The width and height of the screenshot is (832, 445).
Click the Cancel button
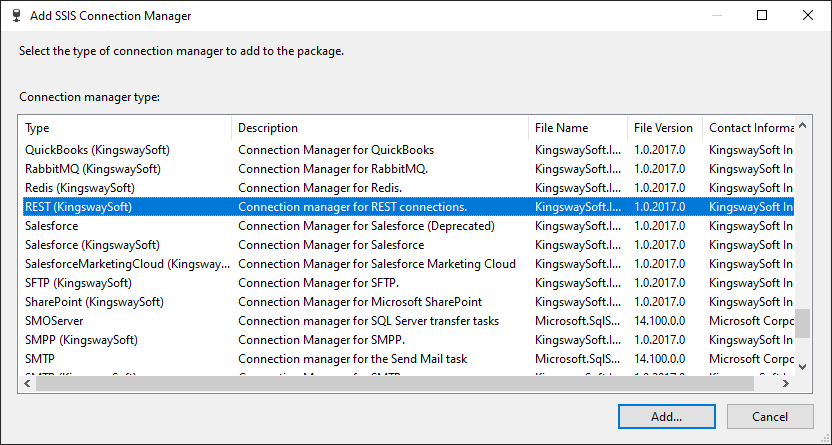(x=770, y=416)
